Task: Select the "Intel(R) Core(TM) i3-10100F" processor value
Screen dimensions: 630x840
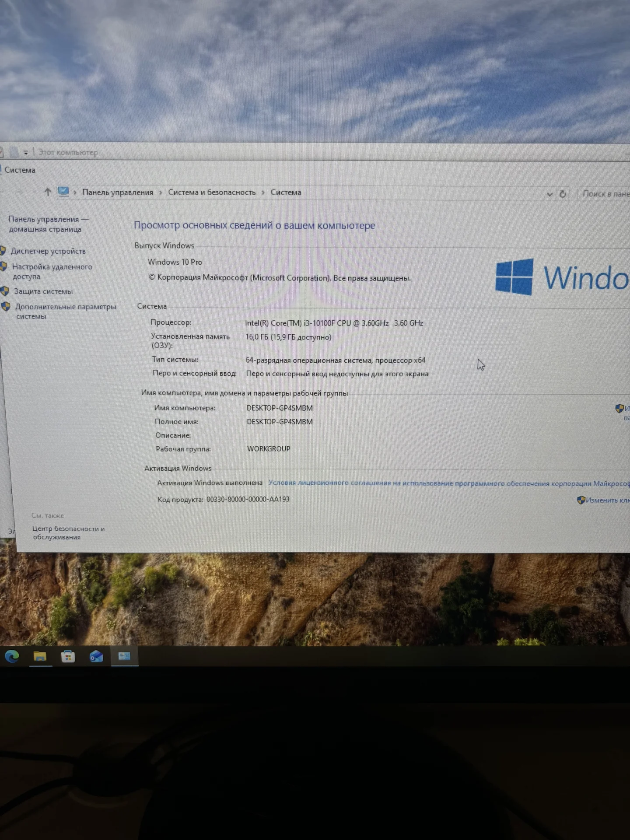Action: (x=334, y=323)
